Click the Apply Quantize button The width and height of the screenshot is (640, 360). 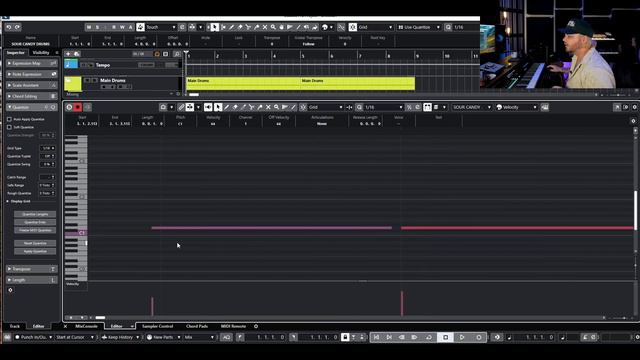tap(35, 251)
